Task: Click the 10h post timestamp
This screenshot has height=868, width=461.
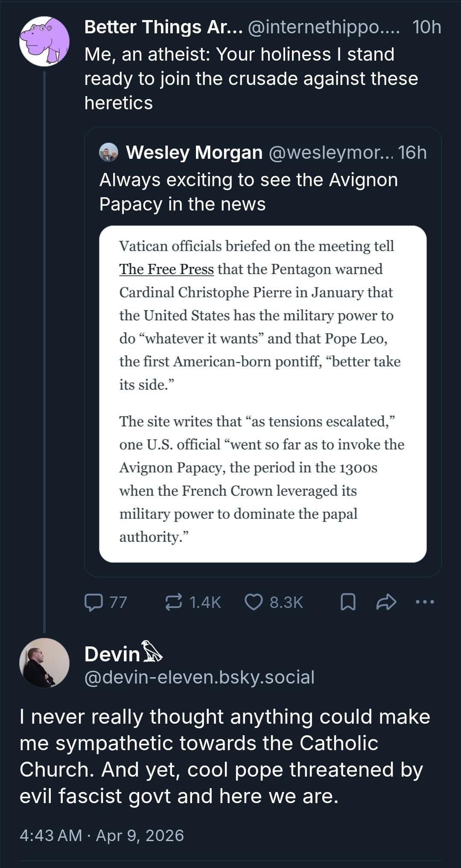Action: point(426,27)
